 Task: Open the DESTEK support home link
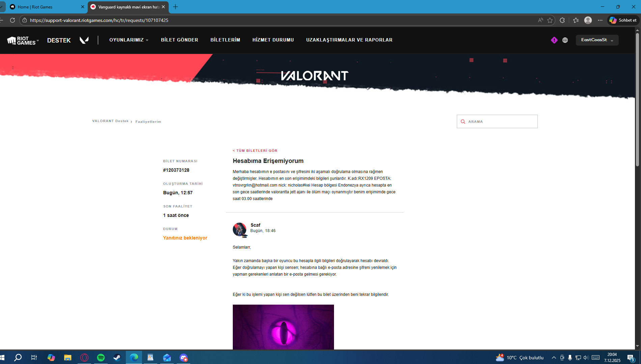point(59,40)
